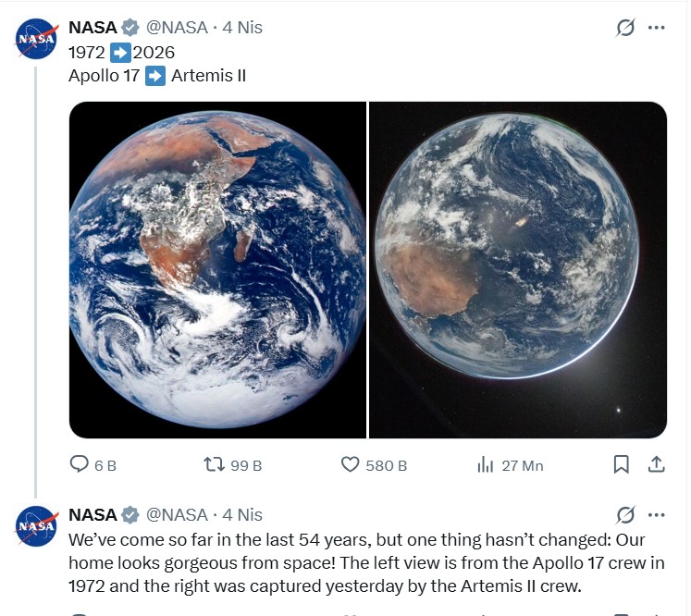
Task: Click NASA logo avatar on the first tweet
Action: click(37, 39)
